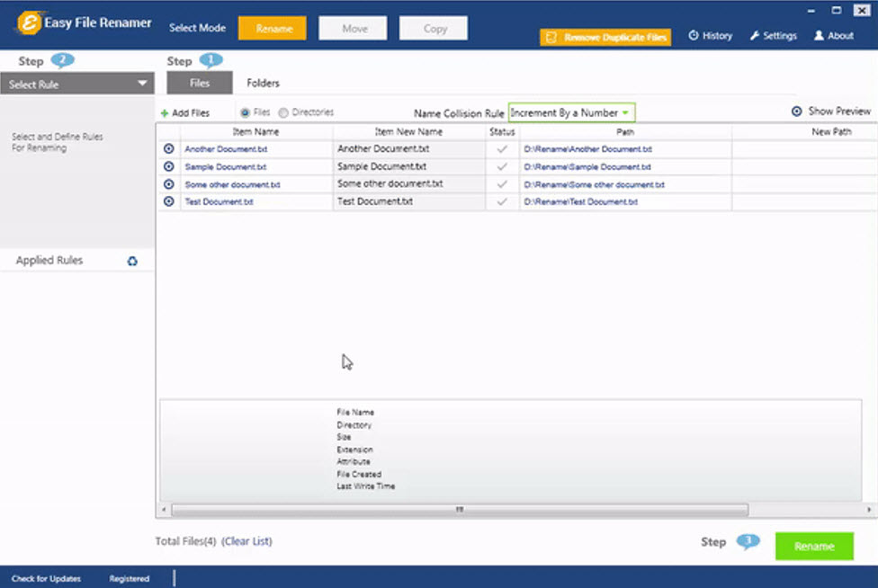Click path D:\Rename\Another Document.txt
This screenshot has width=878, height=588.
[x=587, y=149]
